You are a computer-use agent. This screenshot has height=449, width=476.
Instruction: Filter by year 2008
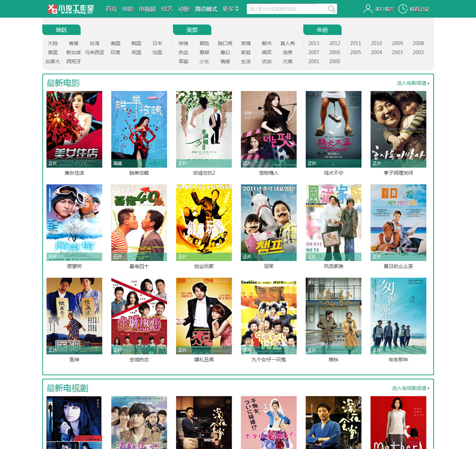[418, 43]
